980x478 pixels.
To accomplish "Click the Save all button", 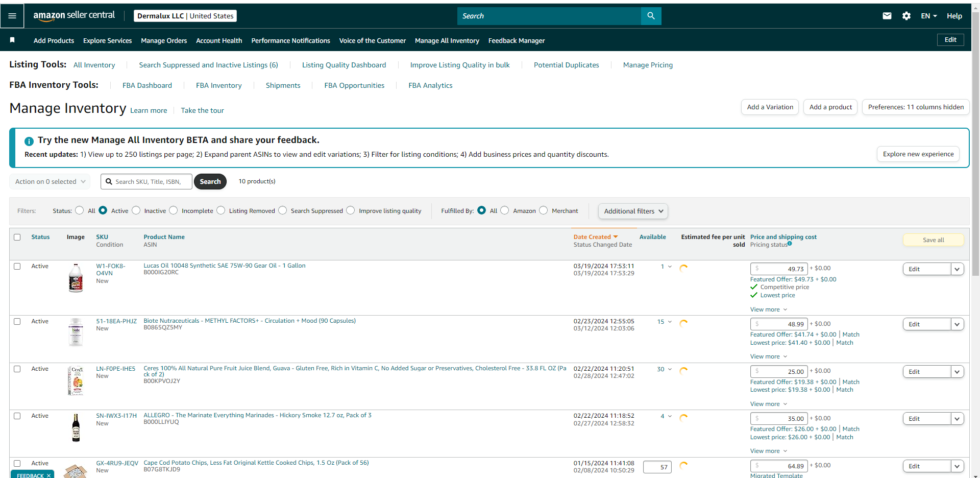I will click(x=934, y=240).
